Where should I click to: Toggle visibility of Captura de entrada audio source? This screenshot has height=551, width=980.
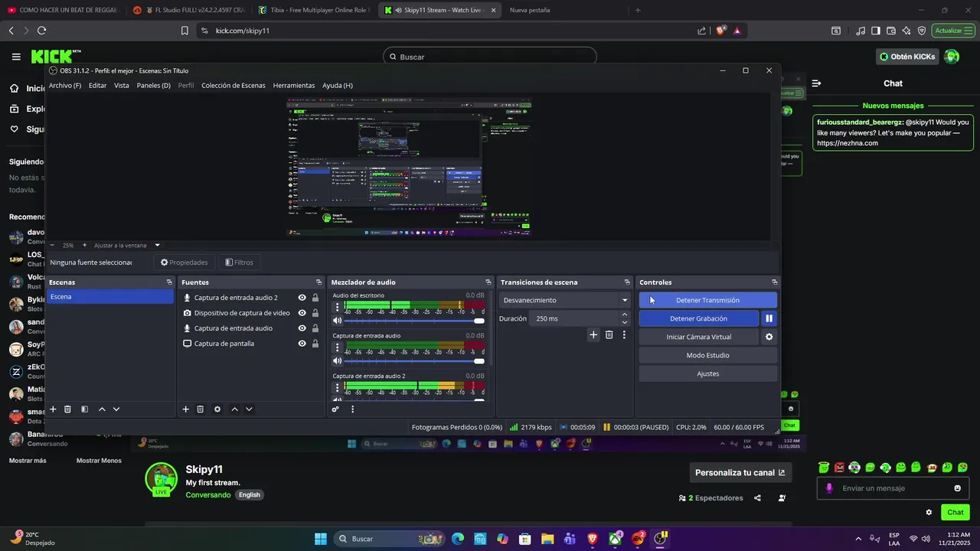point(302,328)
